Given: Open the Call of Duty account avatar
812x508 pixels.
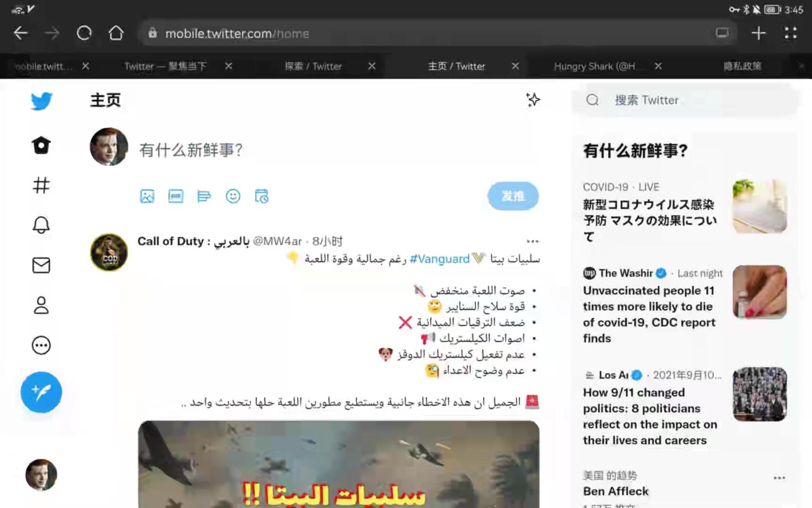Looking at the screenshot, I should pyautogui.click(x=109, y=252).
